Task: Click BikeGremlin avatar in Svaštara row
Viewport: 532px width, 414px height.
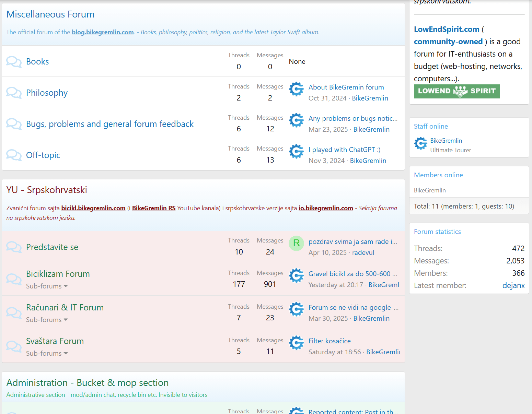Action: click(297, 343)
